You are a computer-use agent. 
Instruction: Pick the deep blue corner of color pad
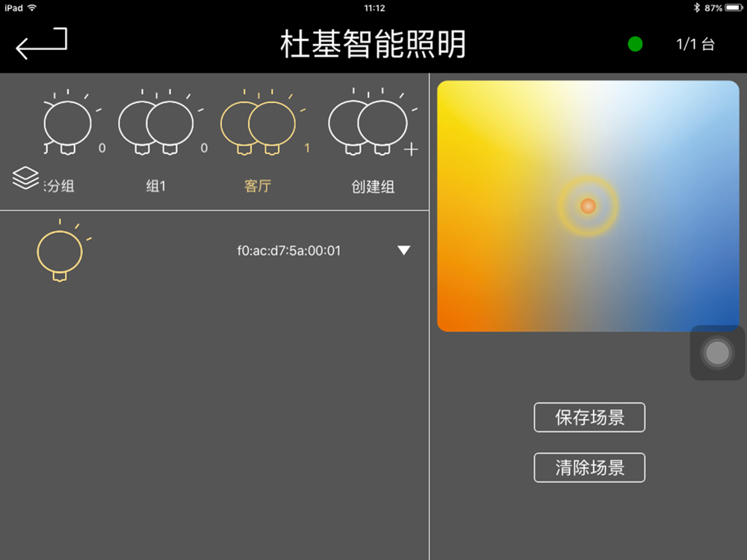[x=727, y=319]
